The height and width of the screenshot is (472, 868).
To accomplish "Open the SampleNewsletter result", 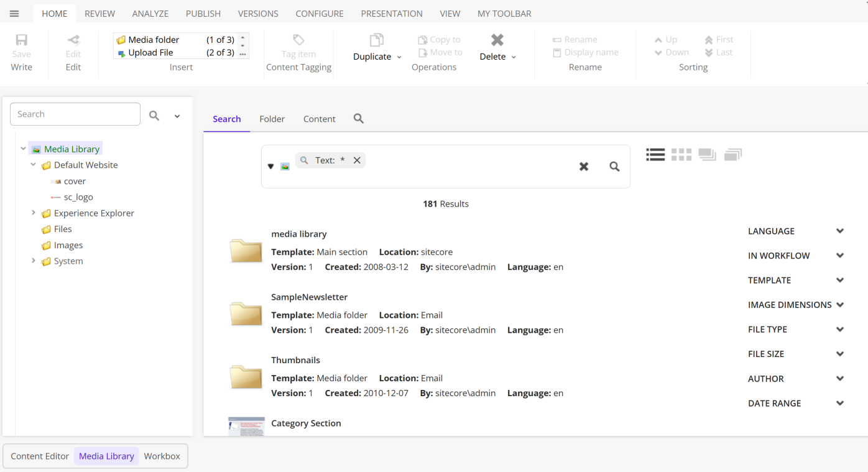I will 310,297.
